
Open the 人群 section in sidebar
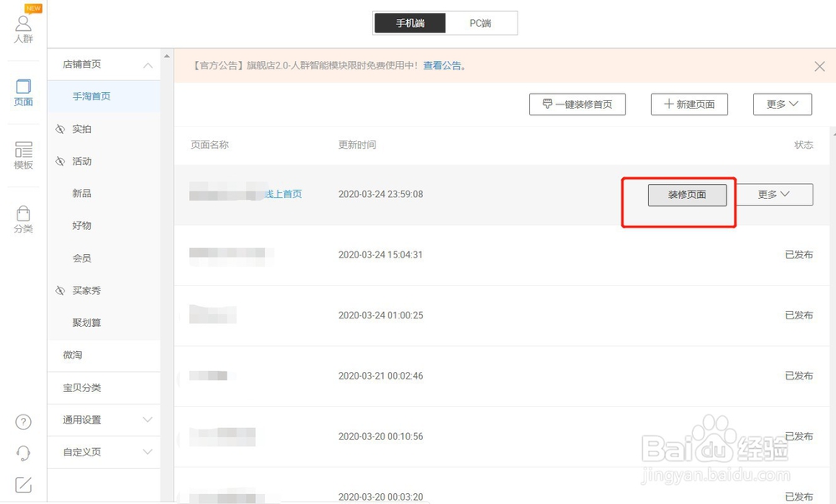[x=23, y=28]
